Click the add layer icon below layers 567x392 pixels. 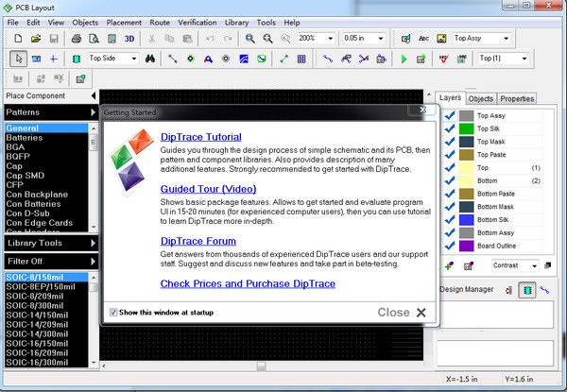point(449,266)
